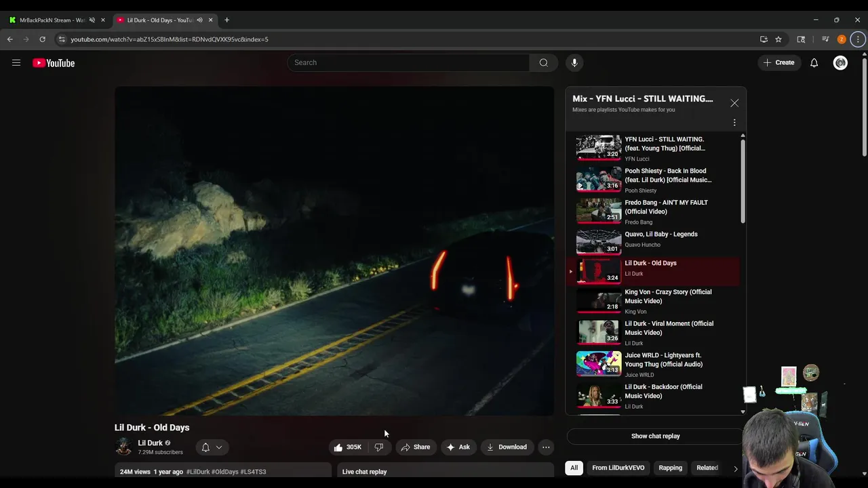Dislike the video with thumbs down
The height and width of the screenshot is (488, 868).
379,447
